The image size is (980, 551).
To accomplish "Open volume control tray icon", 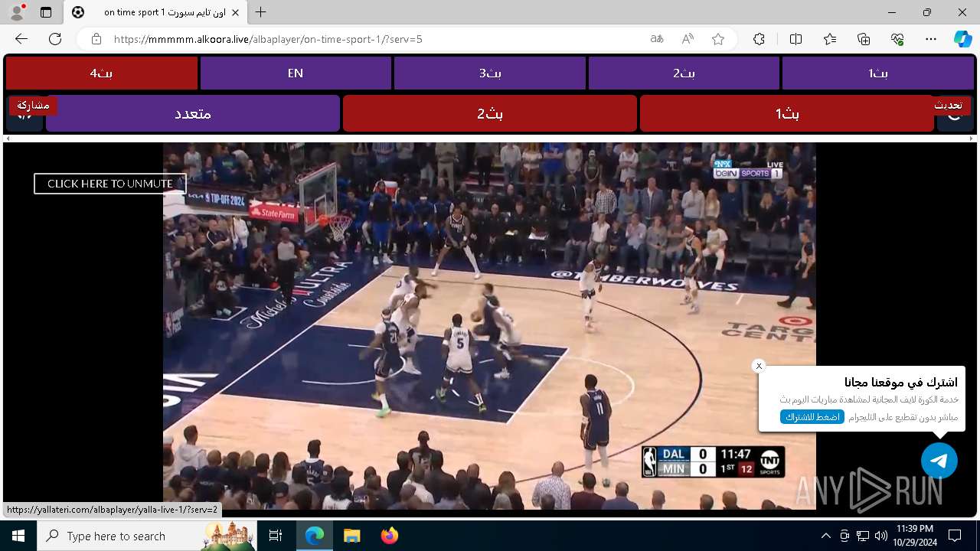I will pyautogui.click(x=881, y=536).
